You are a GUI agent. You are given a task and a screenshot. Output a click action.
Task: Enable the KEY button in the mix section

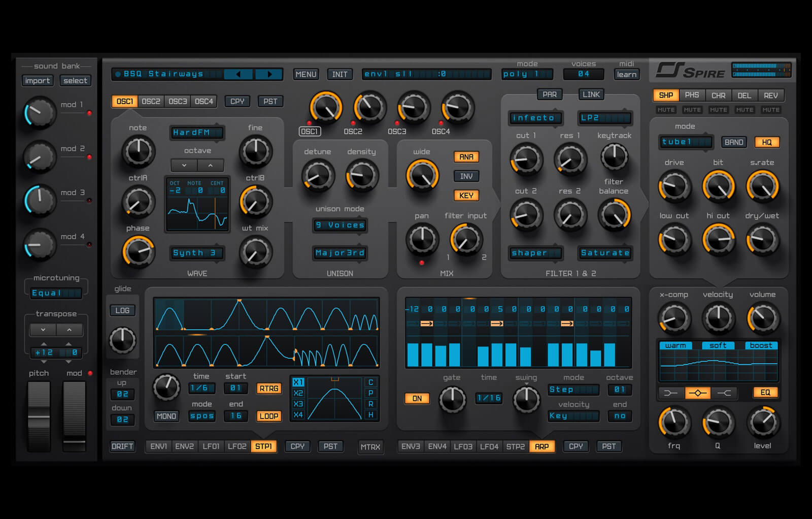click(466, 196)
